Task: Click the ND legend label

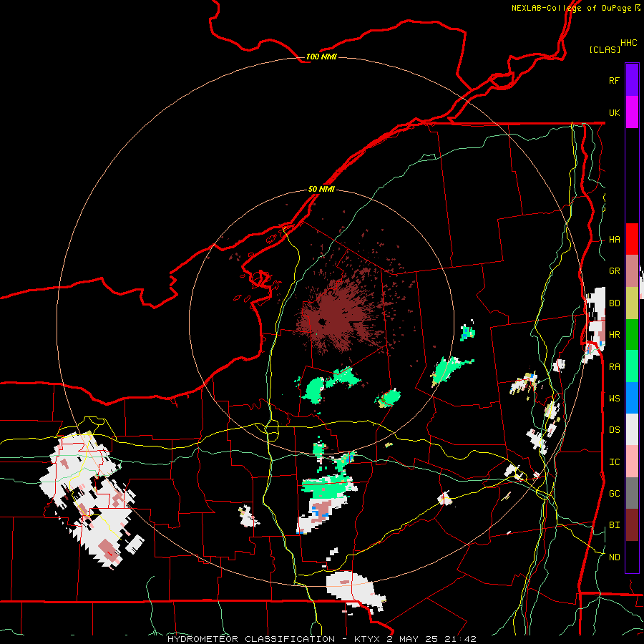Action: click(614, 557)
